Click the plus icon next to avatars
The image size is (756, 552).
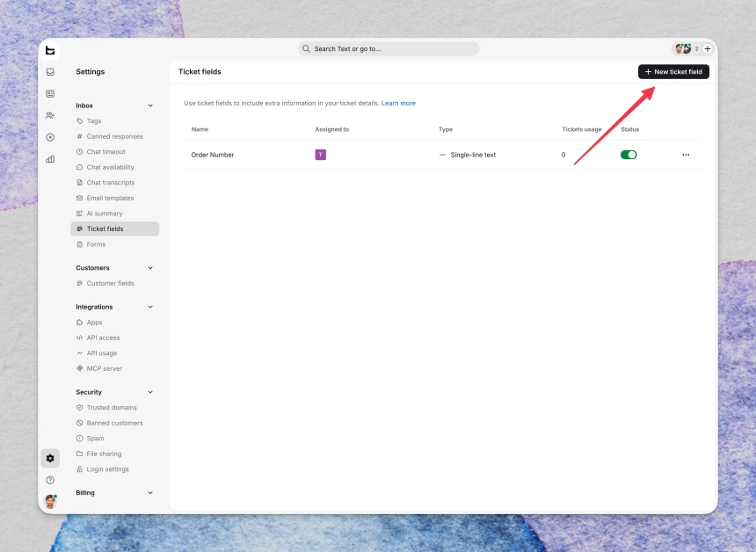click(x=708, y=48)
